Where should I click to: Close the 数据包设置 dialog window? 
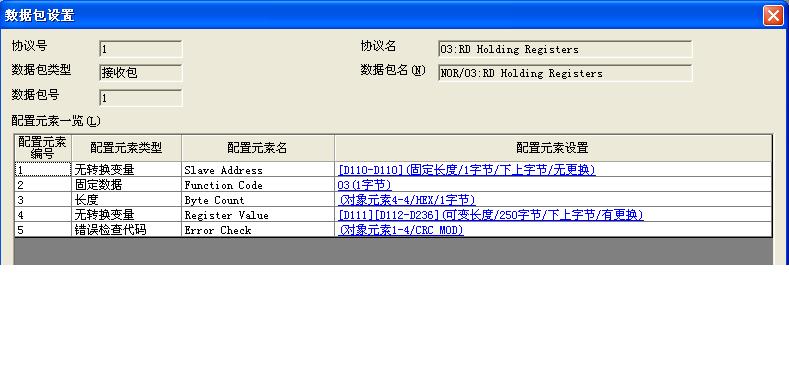[x=772, y=15]
